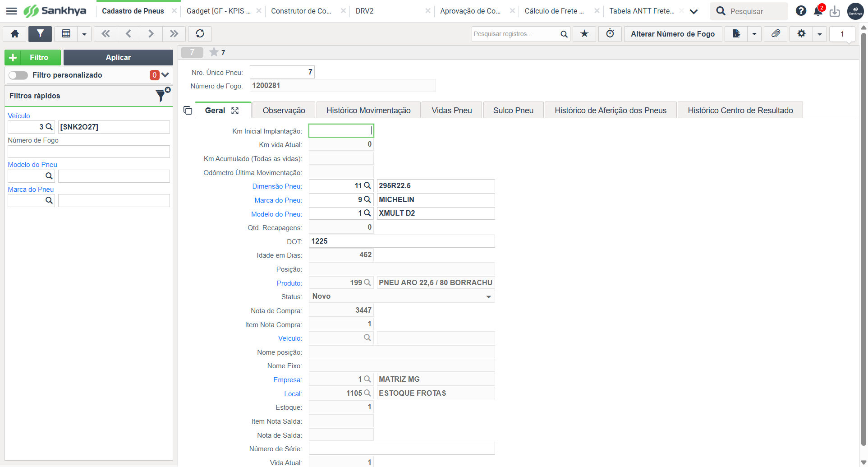
Task: Open the notifications bell icon
Action: pos(818,11)
